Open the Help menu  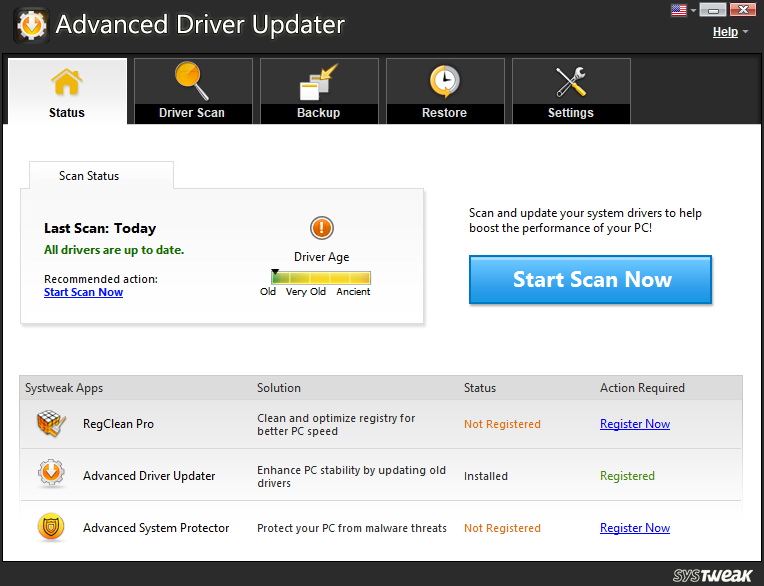(725, 32)
